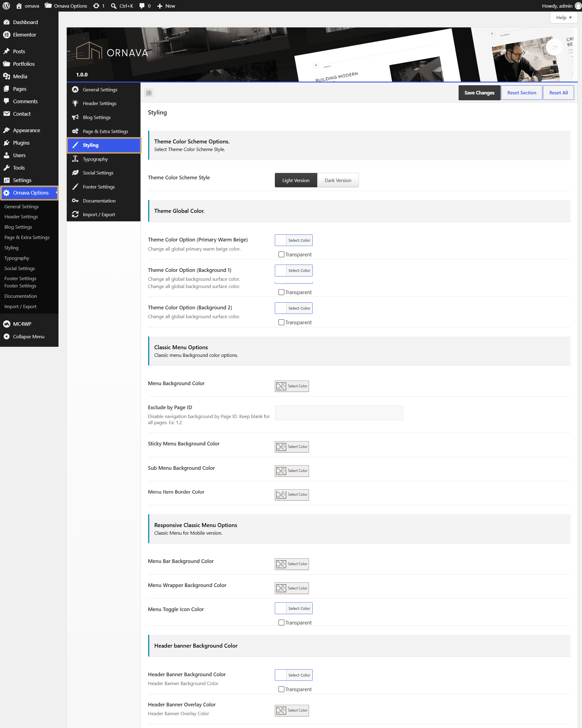
Task: Select color for Sticky Menu Background Color
Action: 292,447
